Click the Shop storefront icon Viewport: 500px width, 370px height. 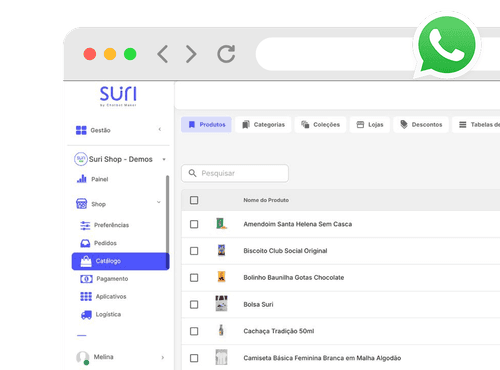tap(82, 204)
